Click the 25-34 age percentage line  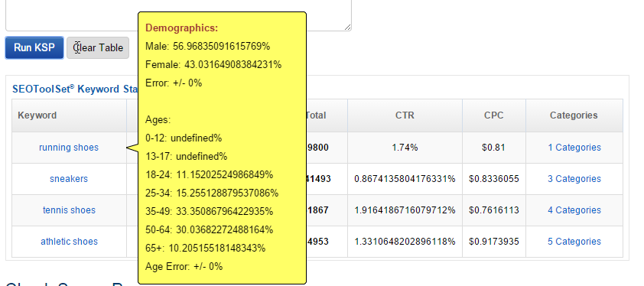tap(212, 193)
